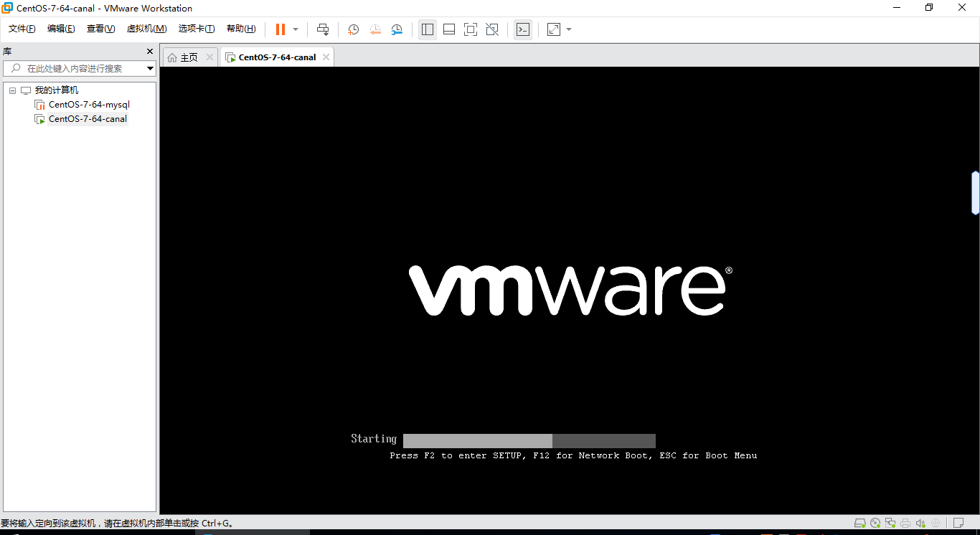The width and height of the screenshot is (980, 535).
Task: Close the 主页 tab
Action: coord(209,57)
